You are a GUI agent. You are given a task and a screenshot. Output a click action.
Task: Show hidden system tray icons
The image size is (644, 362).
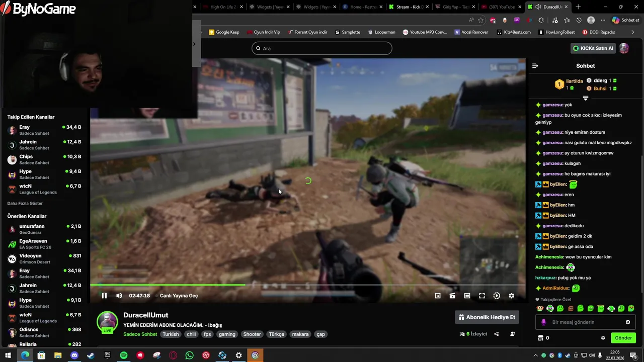pos(535,355)
